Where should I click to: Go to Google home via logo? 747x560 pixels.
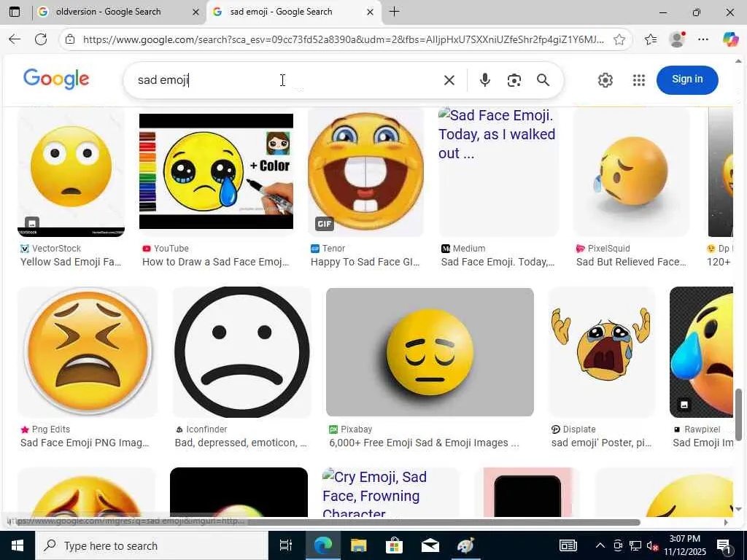pyautogui.click(x=56, y=79)
